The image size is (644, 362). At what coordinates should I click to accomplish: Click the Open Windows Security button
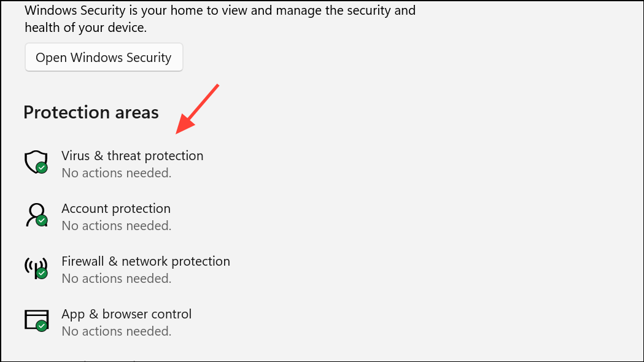104,58
